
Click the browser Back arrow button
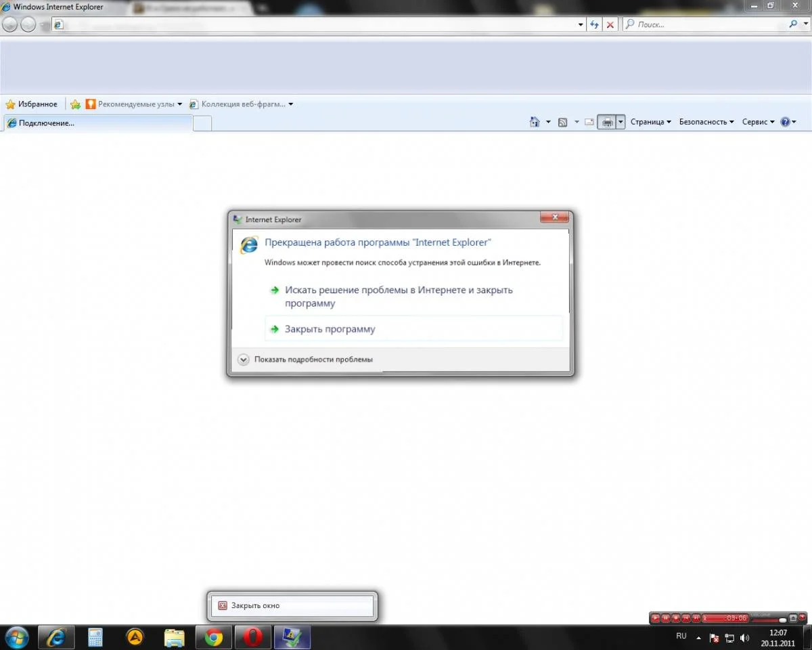(x=9, y=24)
